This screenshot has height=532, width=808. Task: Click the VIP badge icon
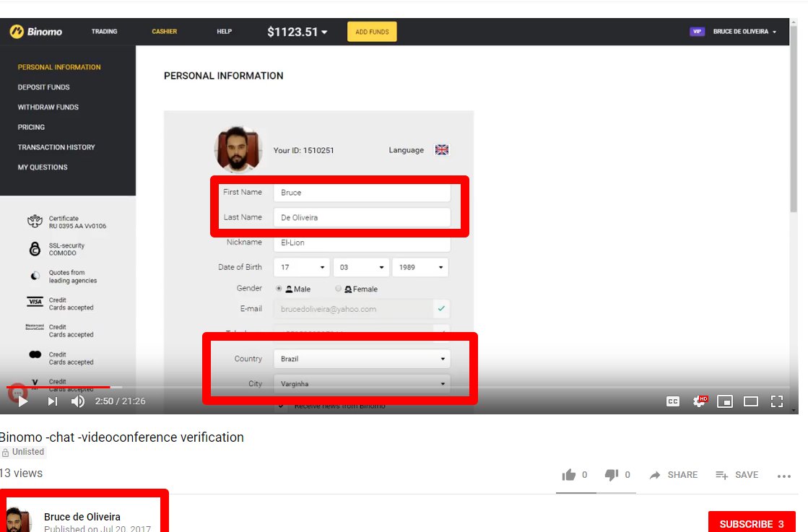697,32
